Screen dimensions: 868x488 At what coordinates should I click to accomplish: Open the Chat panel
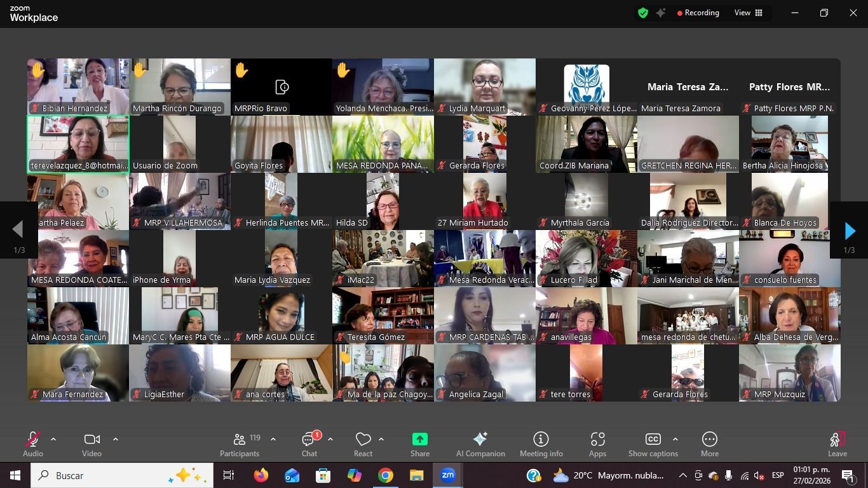309,444
